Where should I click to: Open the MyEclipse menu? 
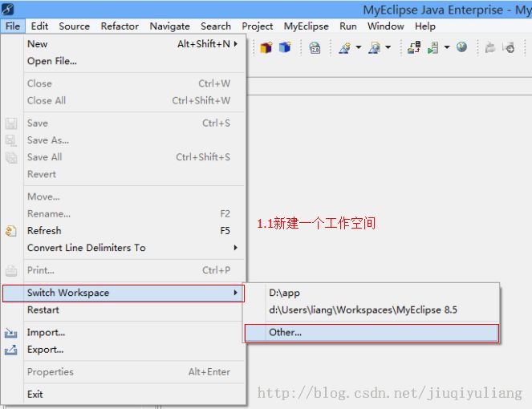pos(306,26)
